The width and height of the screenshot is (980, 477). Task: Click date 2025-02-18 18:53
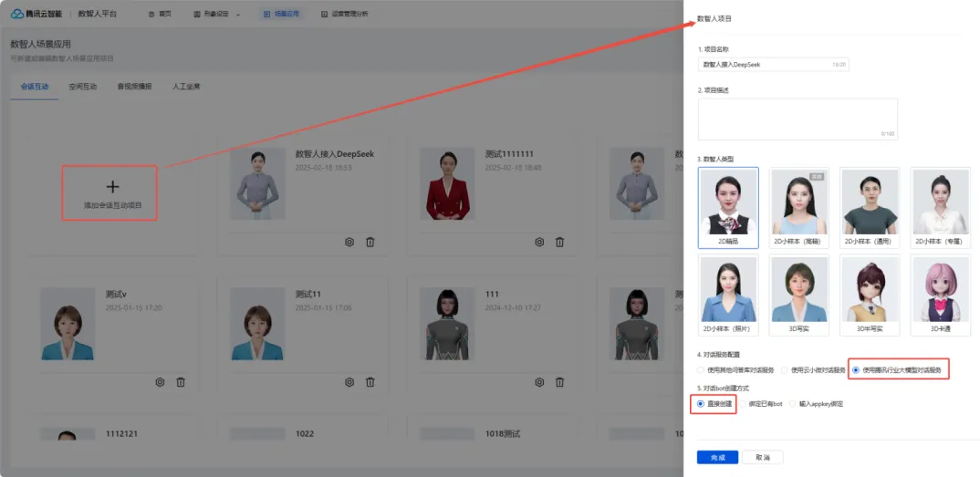[322, 168]
